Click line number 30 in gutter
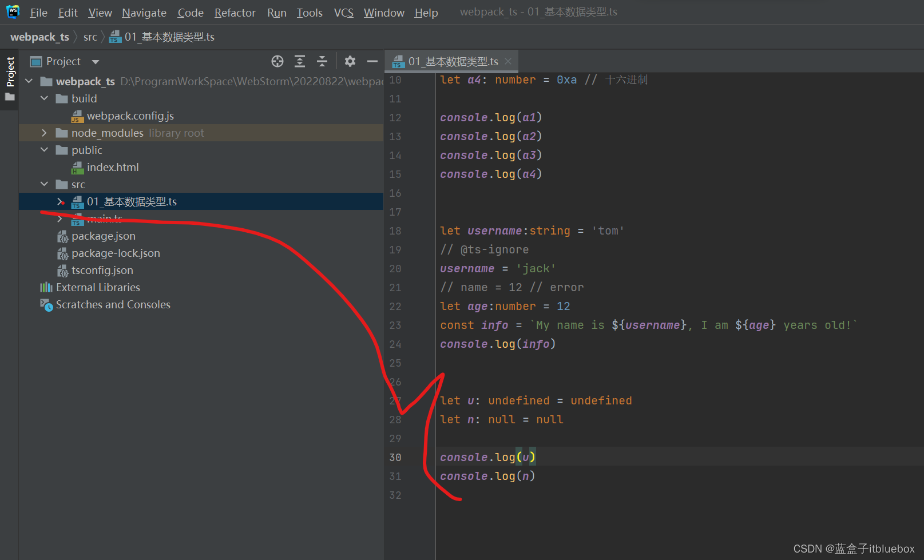 (395, 458)
